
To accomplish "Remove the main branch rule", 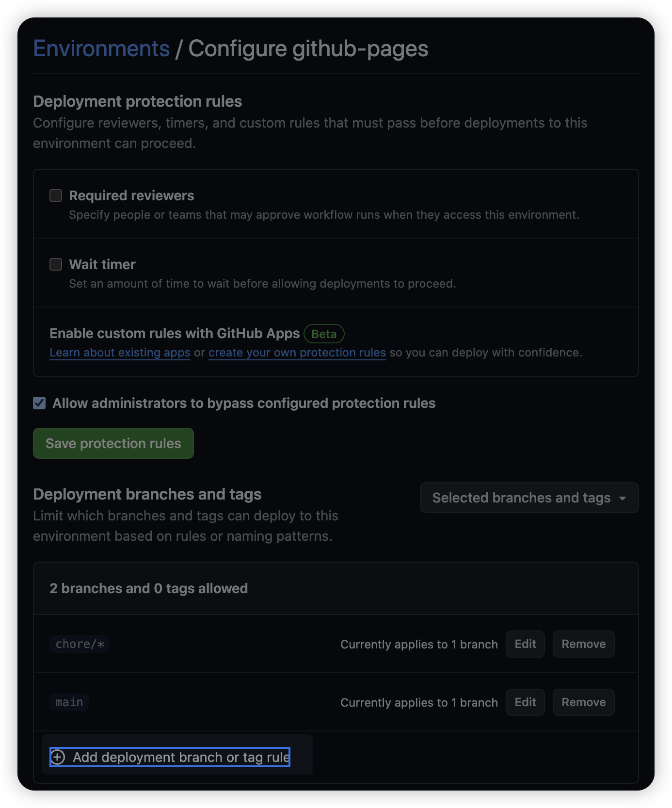I will tap(583, 702).
